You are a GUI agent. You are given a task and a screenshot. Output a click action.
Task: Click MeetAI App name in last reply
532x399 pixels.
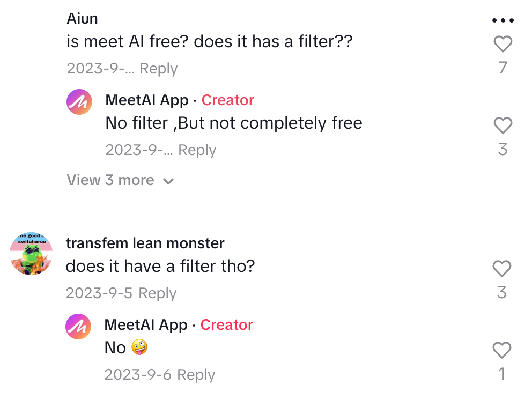(x=146, y=325)
